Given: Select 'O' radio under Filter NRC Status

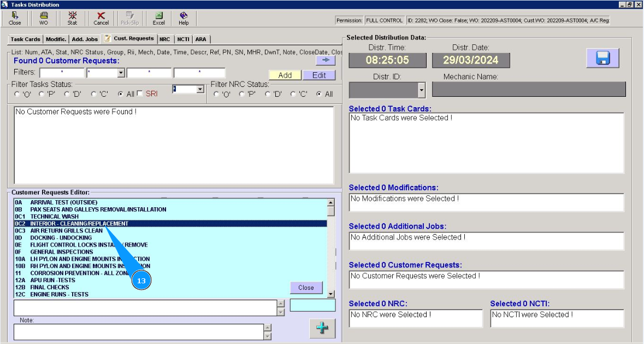Looking at the screenshot, I should point(216,94).
